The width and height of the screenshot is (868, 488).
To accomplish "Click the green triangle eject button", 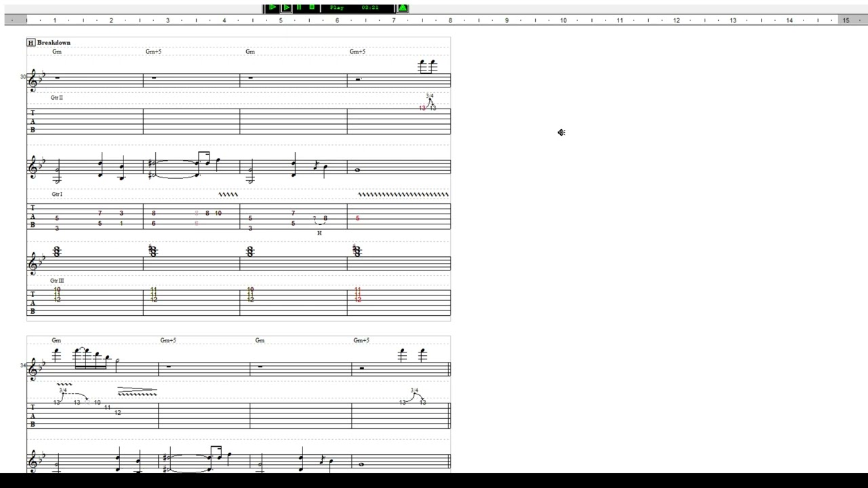I will (403, 8).
